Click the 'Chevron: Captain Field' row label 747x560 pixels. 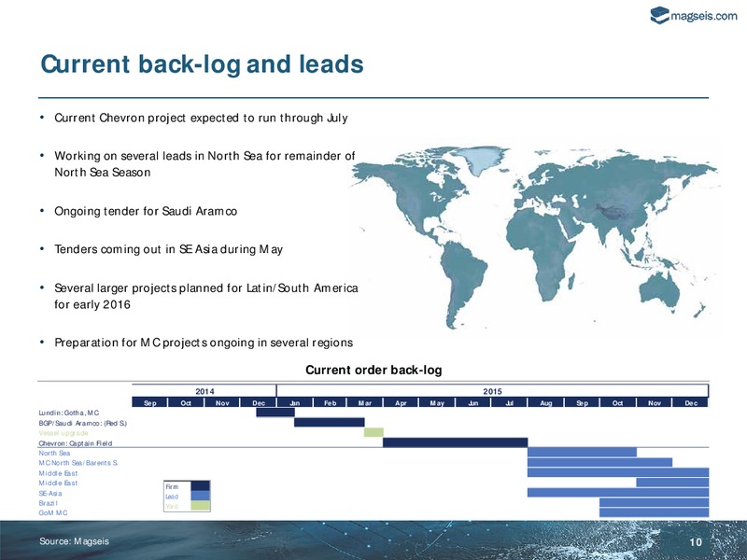[x=76, y=443]
